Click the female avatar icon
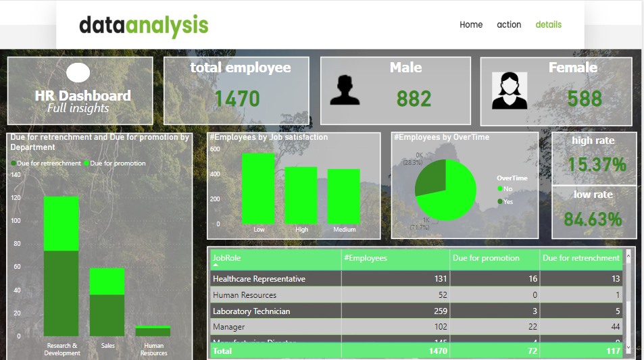 click(510, 91)
